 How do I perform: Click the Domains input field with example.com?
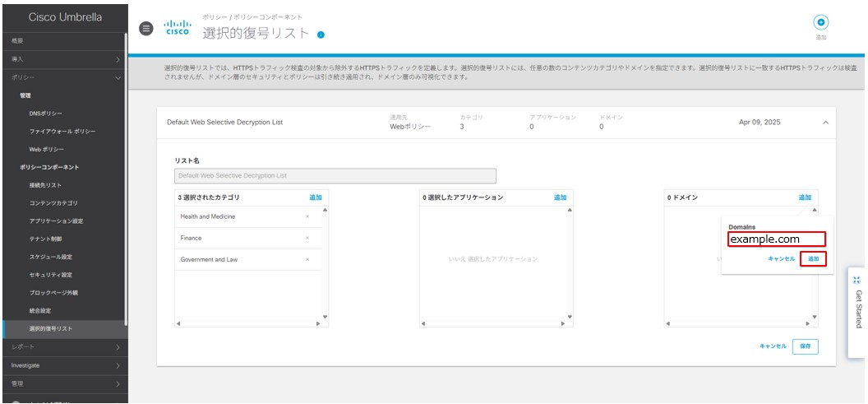pos(777,239)
